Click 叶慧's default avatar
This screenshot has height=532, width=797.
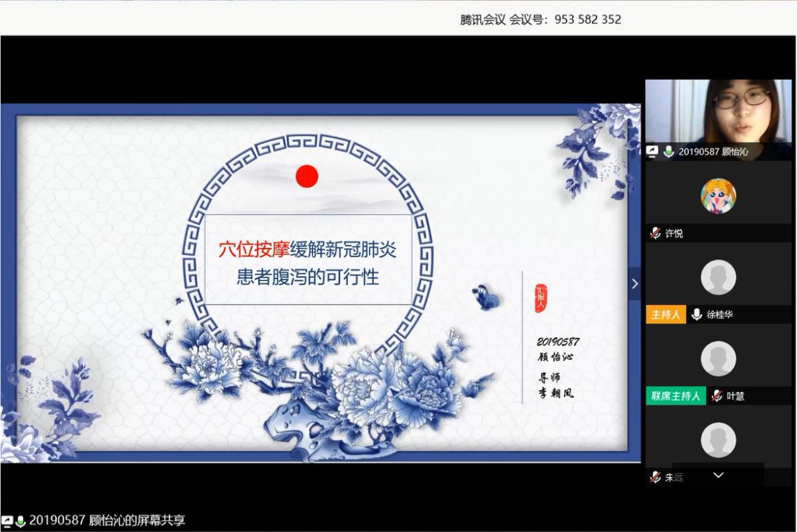coord(718,359)
